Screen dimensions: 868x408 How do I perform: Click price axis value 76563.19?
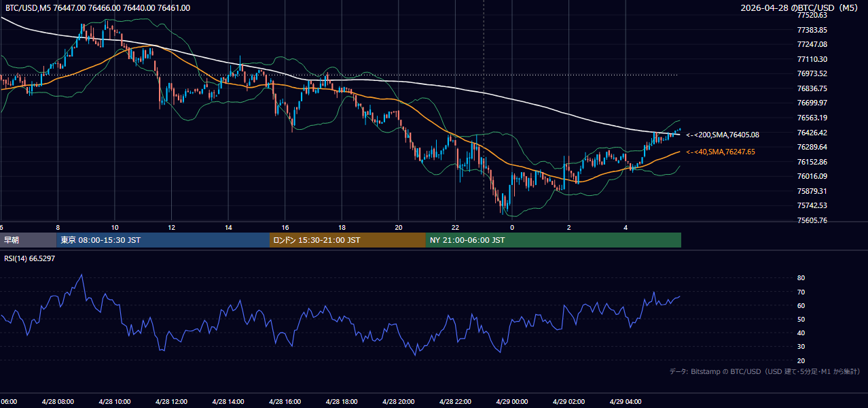812,118
